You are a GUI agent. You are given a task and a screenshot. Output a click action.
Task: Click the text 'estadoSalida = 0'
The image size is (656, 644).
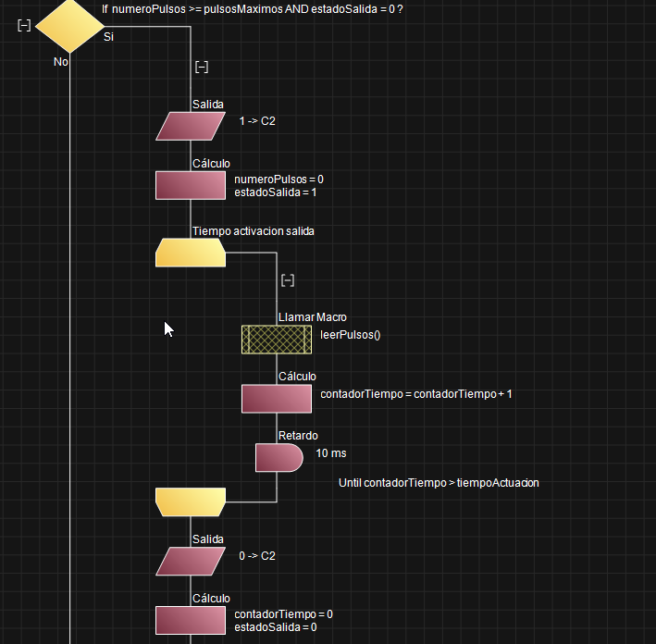point(276,627)
